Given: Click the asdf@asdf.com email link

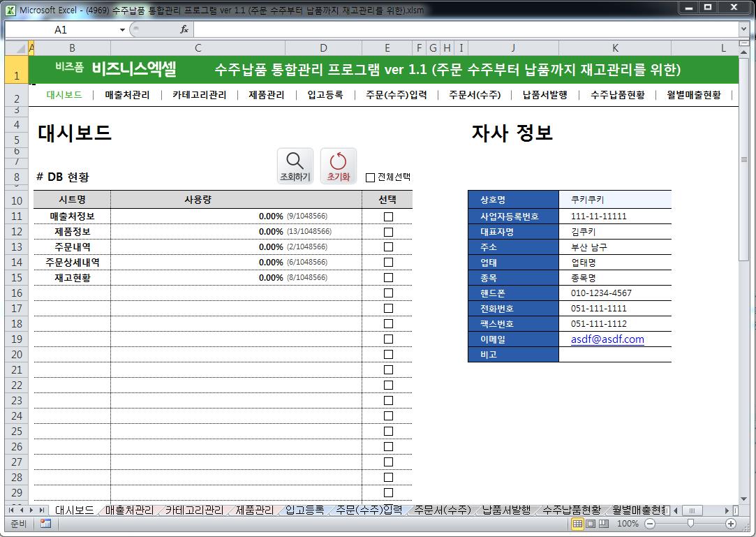Looking at the screenshot, I should [607, 339].
